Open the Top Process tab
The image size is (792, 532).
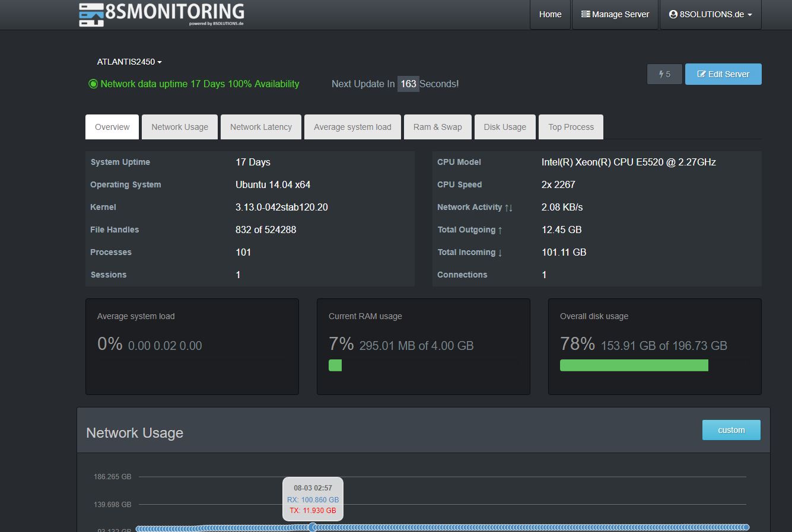click(571, 127)
